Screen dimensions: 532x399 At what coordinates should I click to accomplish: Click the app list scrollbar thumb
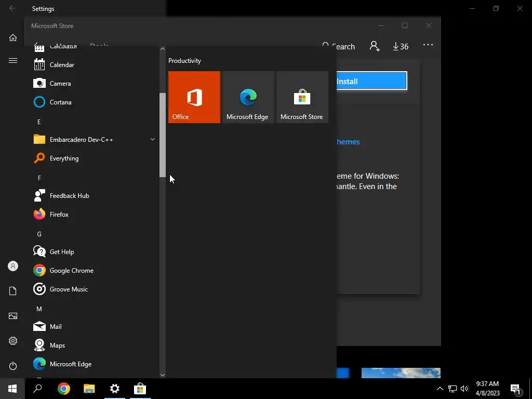click(x=163, y=135)
